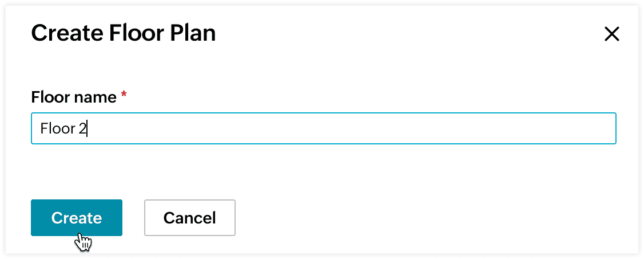Focus the Floor name input field

coord(323,128)
